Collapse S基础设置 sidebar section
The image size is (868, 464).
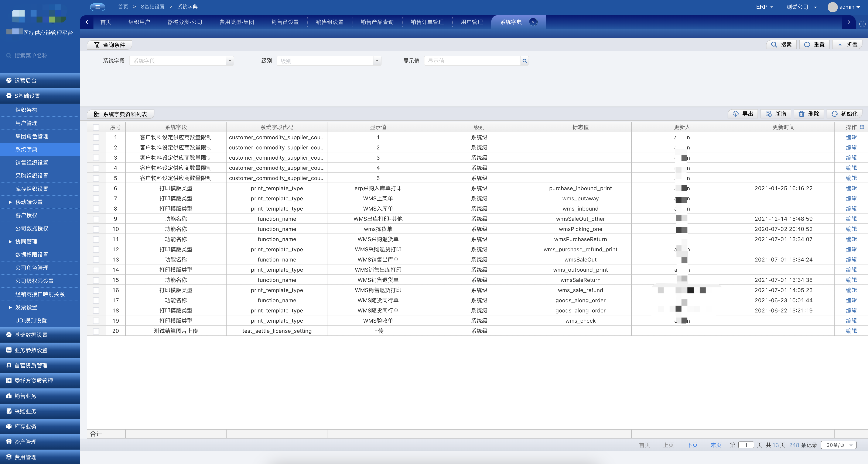(40, 96)
